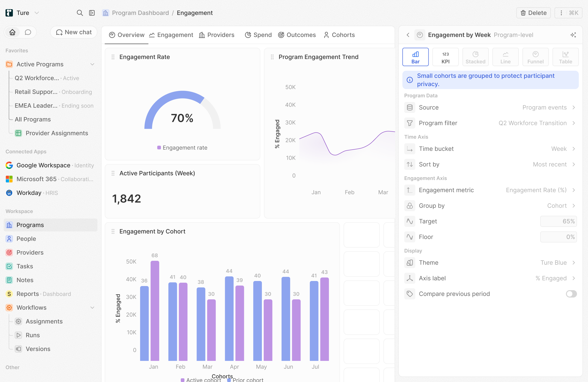
Task: Click the Delete button
Action: coord(533,13)
